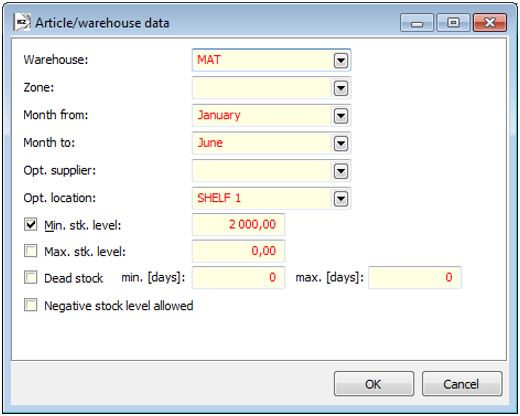
Task: Click the Warehouse: label
Action: (56, 60)
